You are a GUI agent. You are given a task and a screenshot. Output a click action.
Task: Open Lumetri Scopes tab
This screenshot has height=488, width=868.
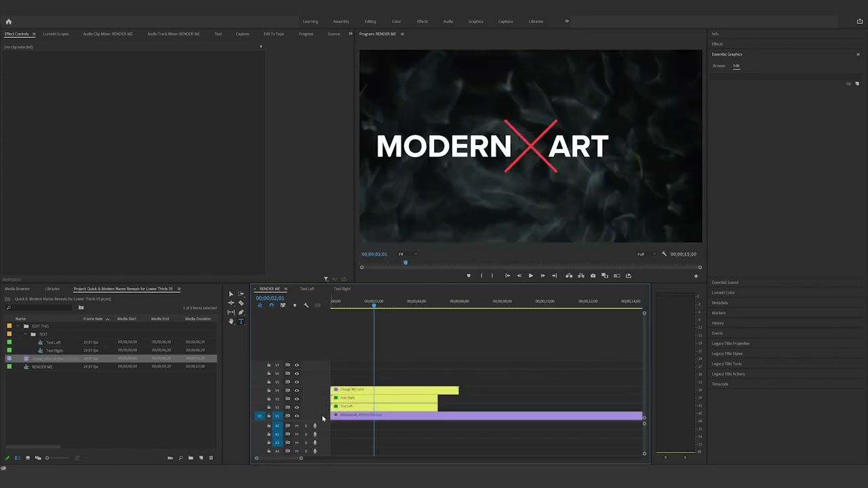pyautogui.click(x=56, y=34)
